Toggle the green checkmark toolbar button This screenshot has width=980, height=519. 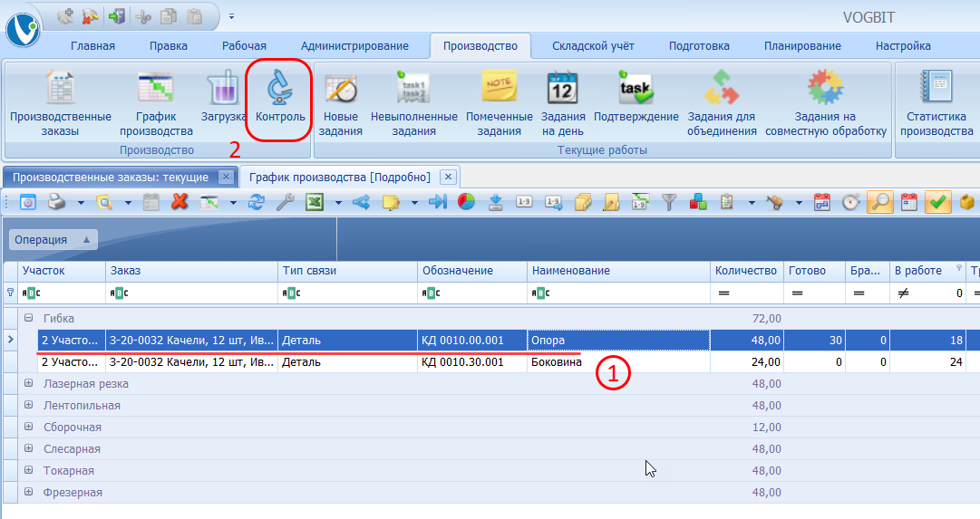(937, 202)
